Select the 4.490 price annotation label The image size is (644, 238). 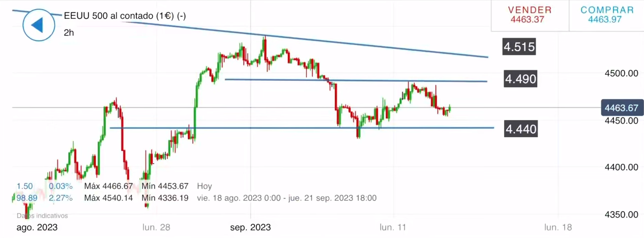520,79
